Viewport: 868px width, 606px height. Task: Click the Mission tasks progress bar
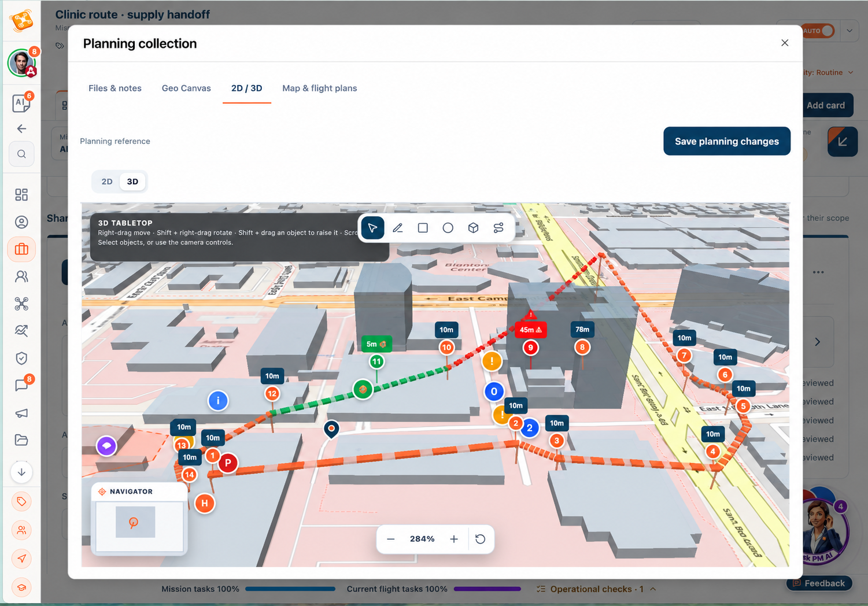pyautogui.click(x=290, y=589)
